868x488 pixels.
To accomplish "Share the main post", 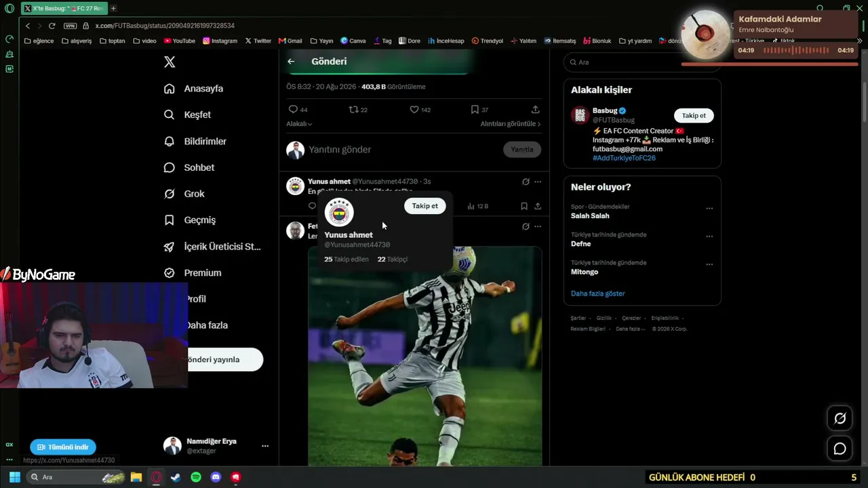I will [535, 110].
